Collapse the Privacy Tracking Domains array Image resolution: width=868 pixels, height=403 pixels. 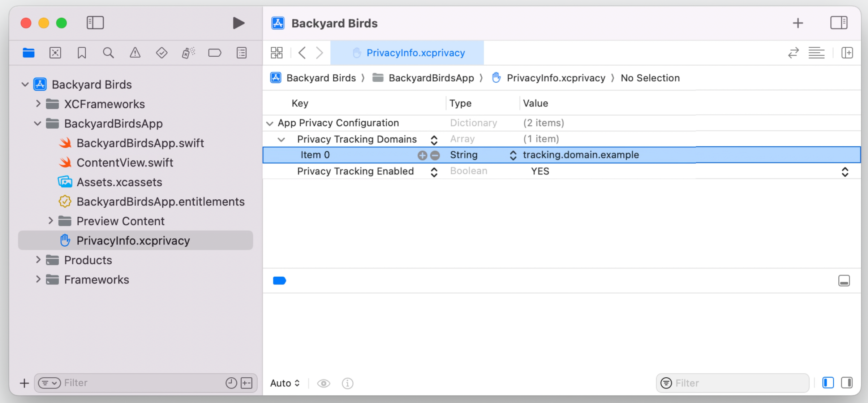coord(282,139)
